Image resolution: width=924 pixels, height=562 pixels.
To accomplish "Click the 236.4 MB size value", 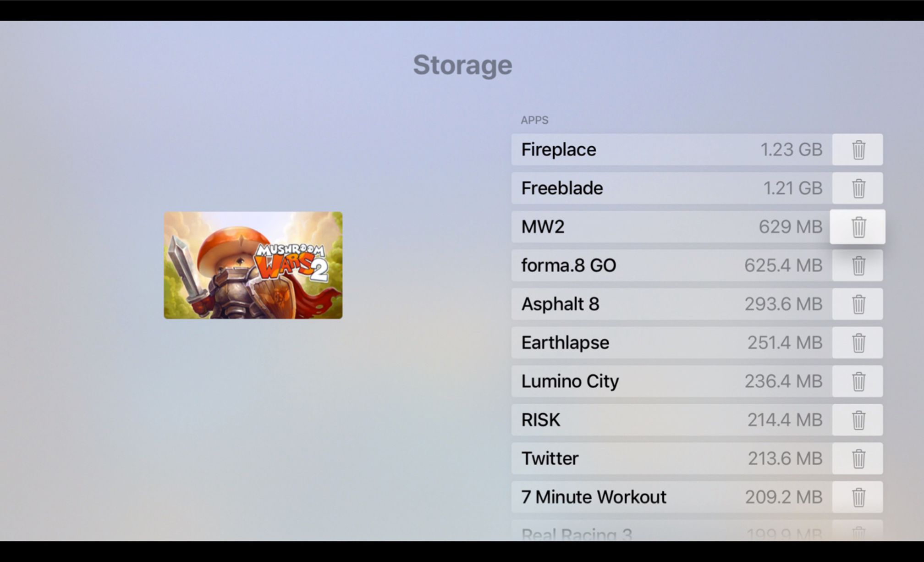I will [784, 381].
